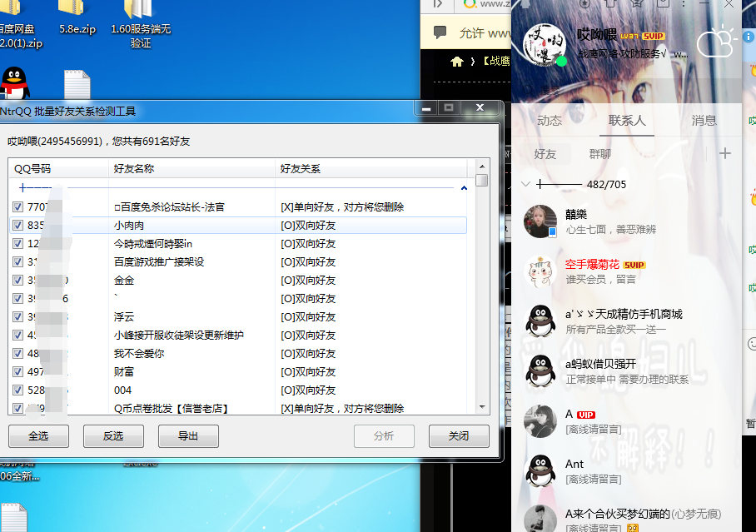Open avatar of contact A with VIP

click(540, 421)
